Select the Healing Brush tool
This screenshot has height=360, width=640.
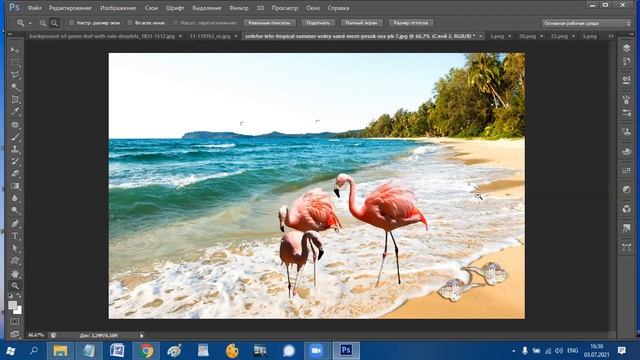[x=15, y=124]
